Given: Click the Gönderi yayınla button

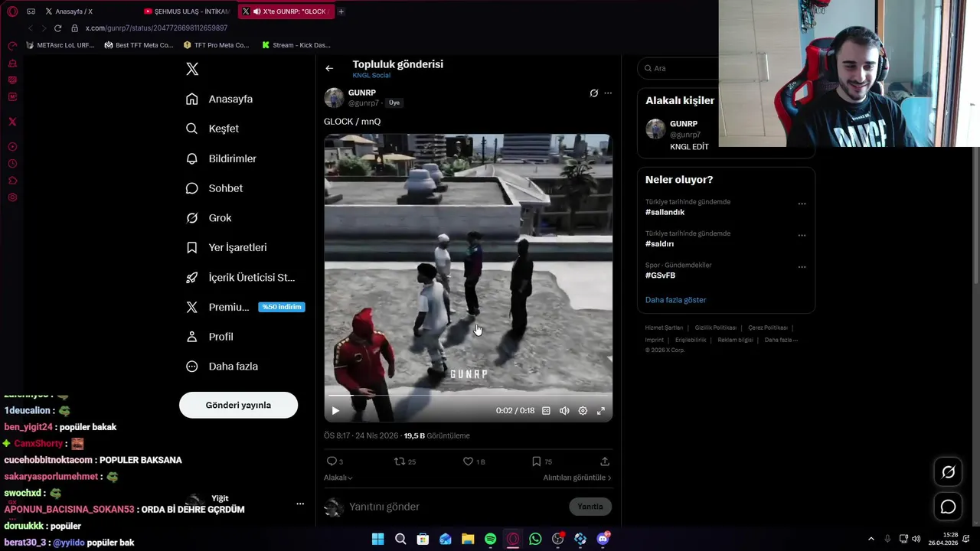Looking at the screenshot, I should pyautogui.click(x=238, y=405).
